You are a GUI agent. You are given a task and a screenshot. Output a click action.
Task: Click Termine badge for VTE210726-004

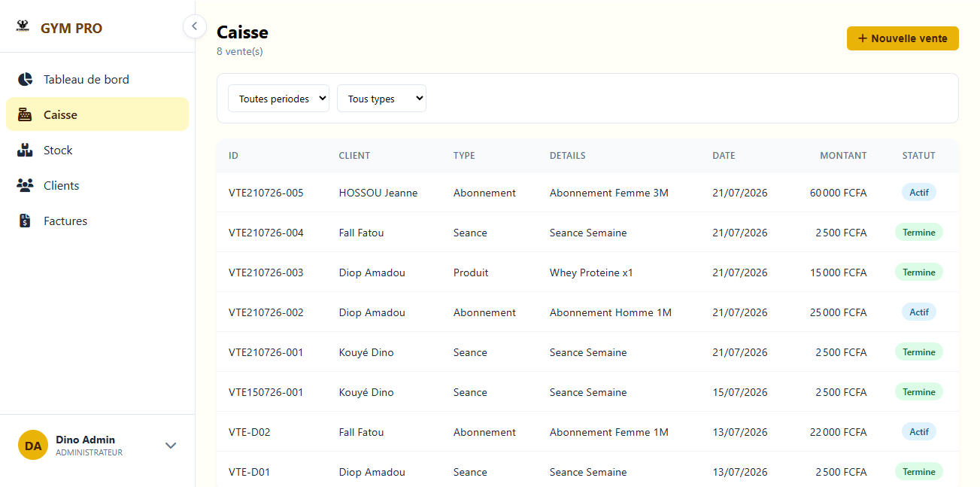point(919,233)
